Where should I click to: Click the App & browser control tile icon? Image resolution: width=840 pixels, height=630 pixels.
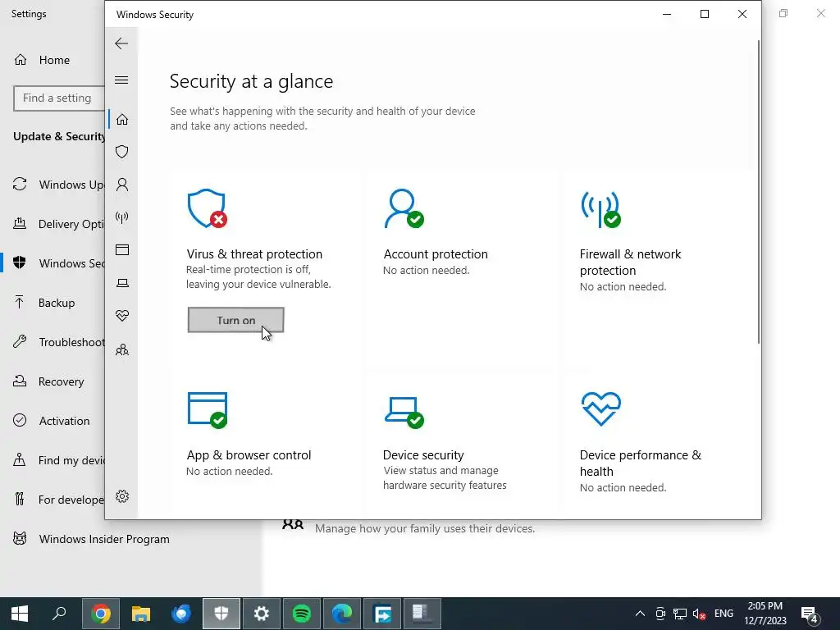pos(208,410)
